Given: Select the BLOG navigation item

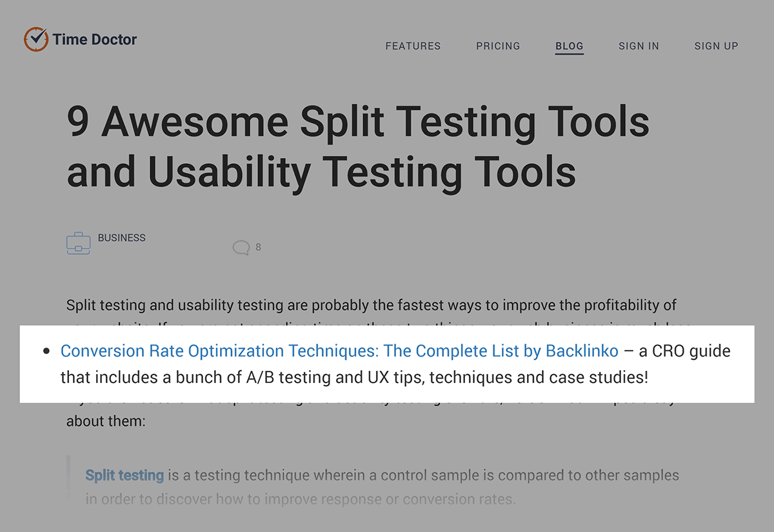Looking at the screenshot, I should [x=570, y=46].
